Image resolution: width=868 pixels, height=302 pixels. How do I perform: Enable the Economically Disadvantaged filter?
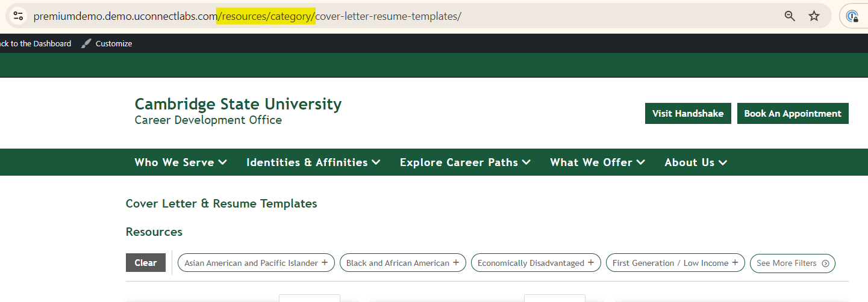pyautogui.click(x=535, y=263)
